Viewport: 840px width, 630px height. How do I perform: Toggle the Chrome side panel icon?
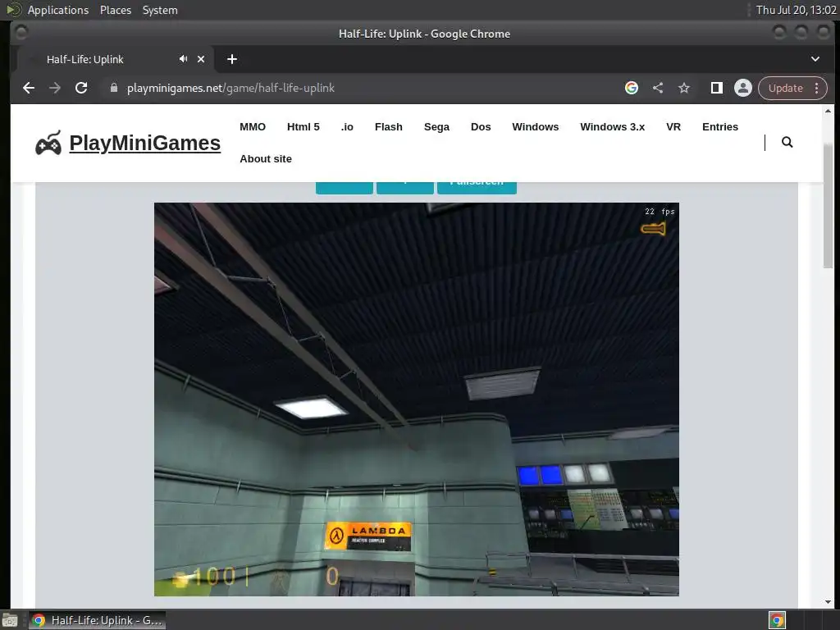click(717, 88)
